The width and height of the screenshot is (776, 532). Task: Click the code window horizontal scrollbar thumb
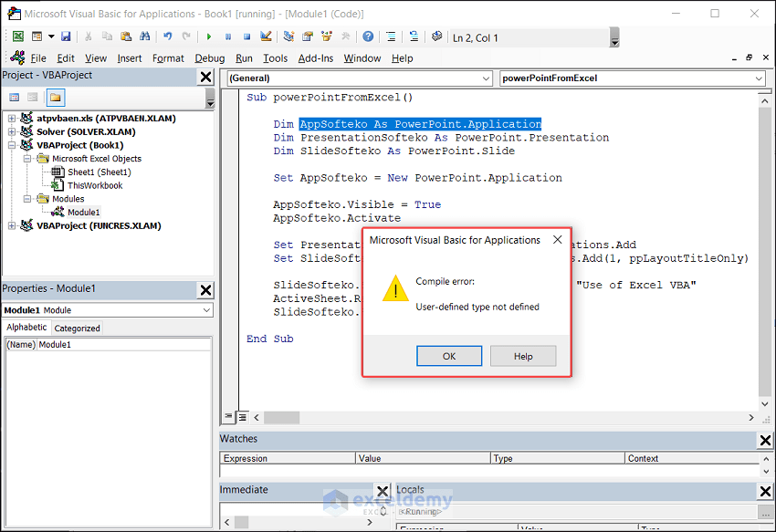point(281,418)
